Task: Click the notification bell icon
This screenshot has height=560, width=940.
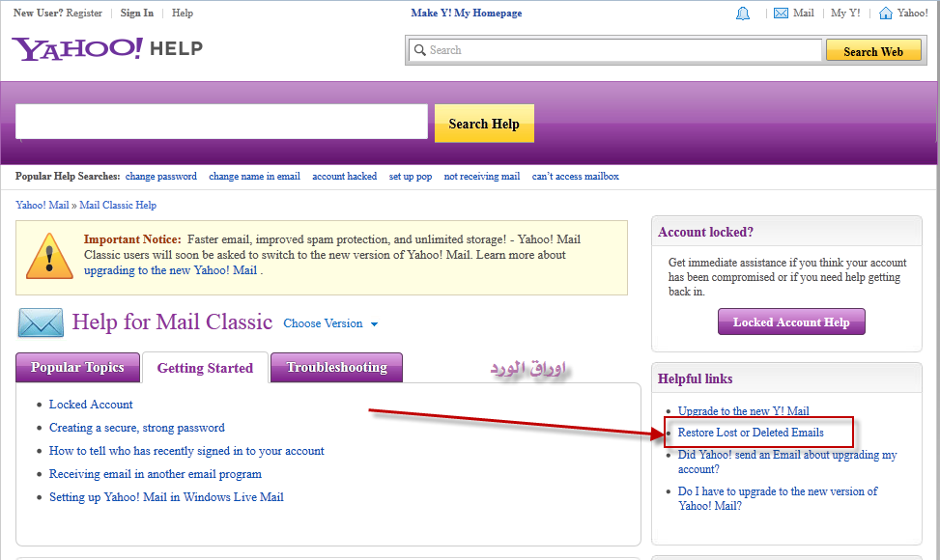Action: click(743, 14)
